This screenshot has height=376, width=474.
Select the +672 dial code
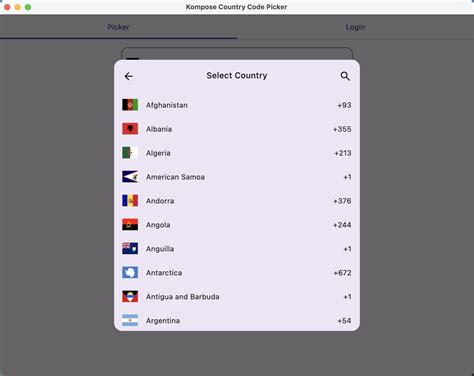point(342,273)
